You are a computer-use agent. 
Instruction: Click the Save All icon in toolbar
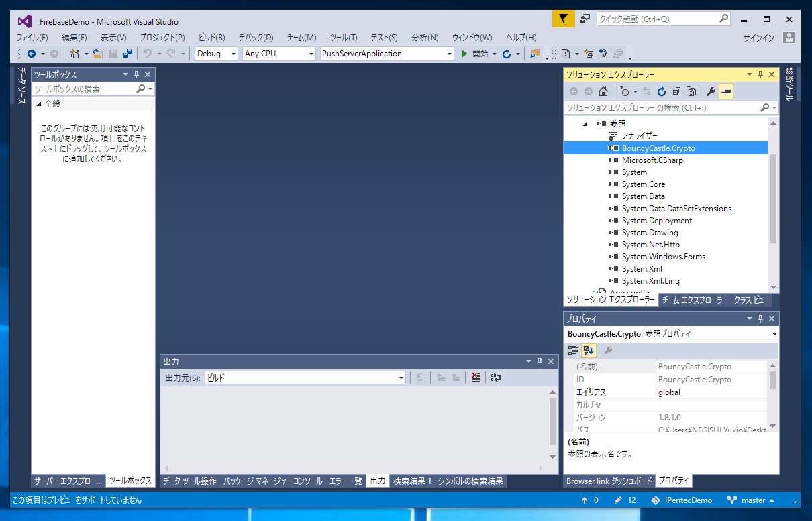point(127,54)
